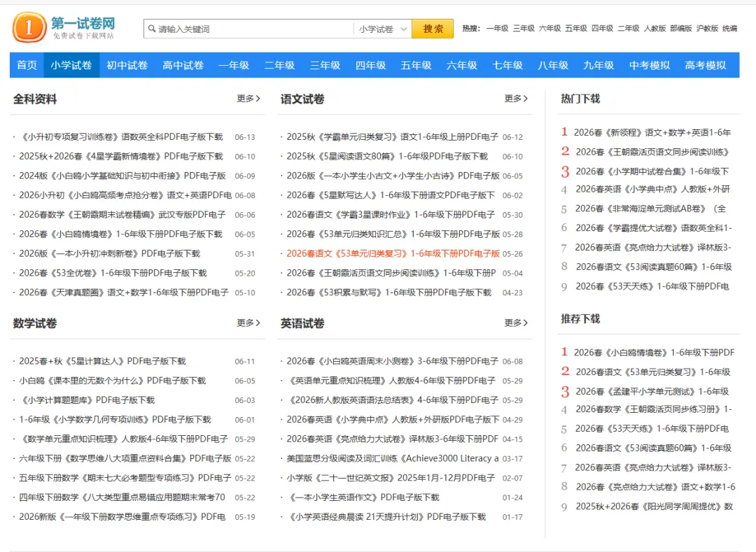
Task: Open hot download 1: 2026春《新领程》
Action: (652, 132)
